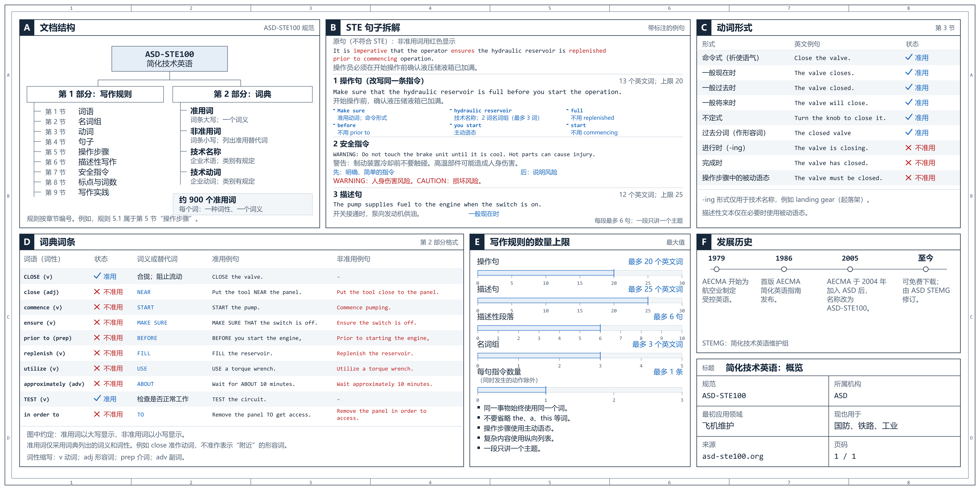Select the 技术动词 dictionary category entry
This screenshot has height=490, width=980.
(222, 177)
